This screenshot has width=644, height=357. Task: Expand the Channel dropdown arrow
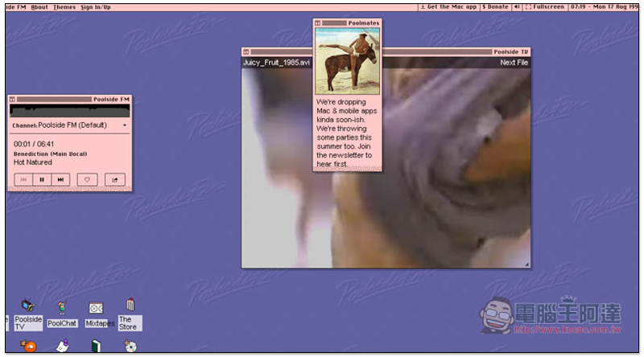(x=125, y=125)
